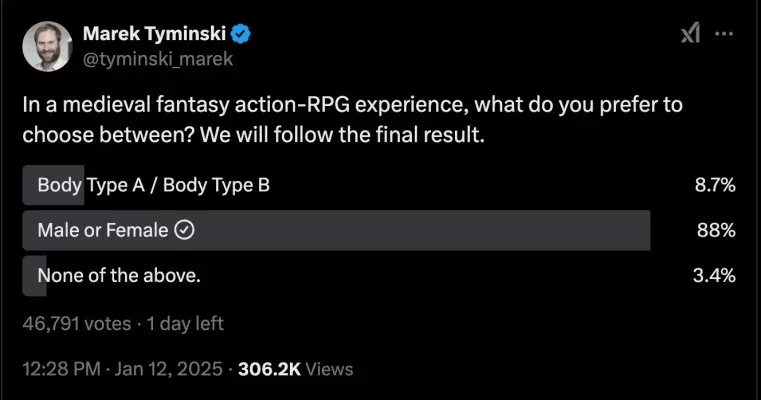Click the 1 day left label
This screenshot has height=400, width=761.
click(185, 323)
